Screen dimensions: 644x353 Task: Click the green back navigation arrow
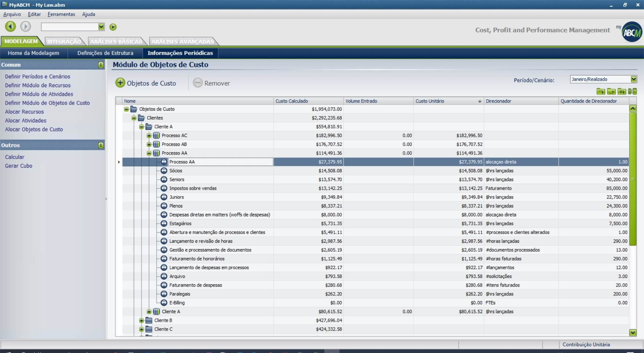pos(10,26)
